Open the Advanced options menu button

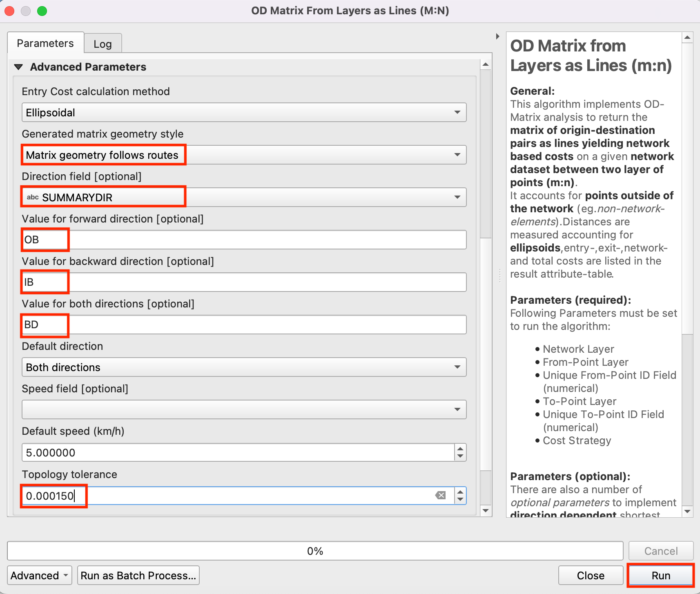(39, 576)
